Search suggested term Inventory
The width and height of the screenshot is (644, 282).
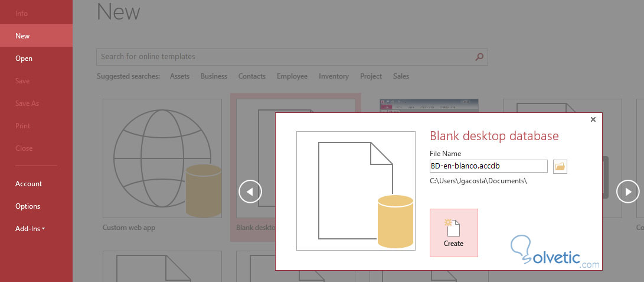[334, 76]
